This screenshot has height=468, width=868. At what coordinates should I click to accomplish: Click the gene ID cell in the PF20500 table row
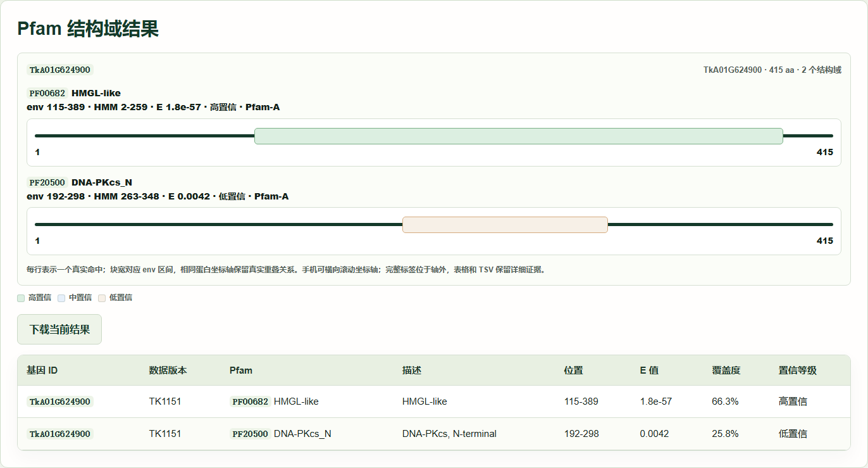pos(60,434)
